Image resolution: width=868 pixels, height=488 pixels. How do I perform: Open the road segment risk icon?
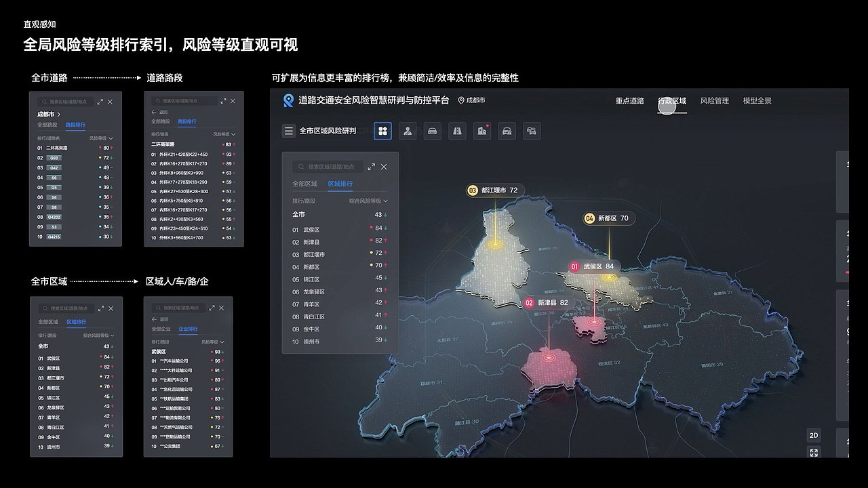click(456, 131)
